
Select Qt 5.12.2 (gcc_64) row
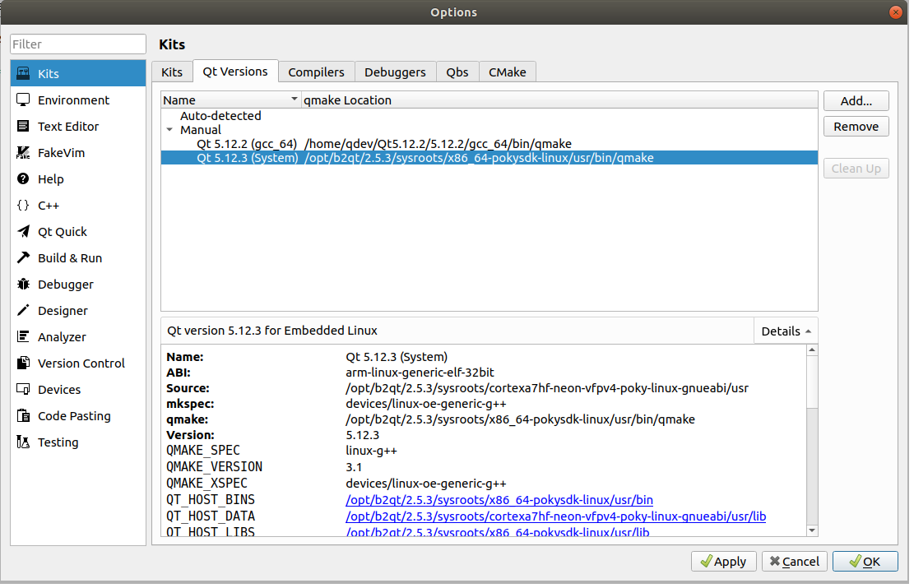pos(489,144)
